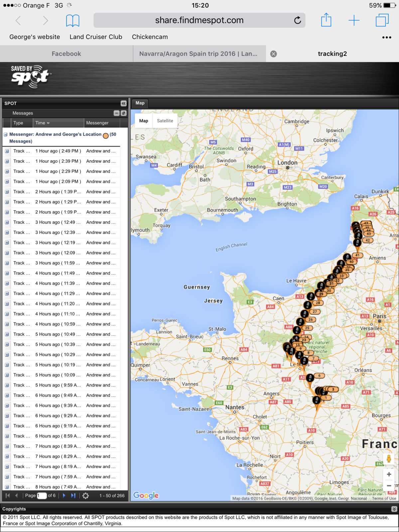Screen dimensions: 399x532
Task: Zoom in on the map
Action: pos(389,474)
